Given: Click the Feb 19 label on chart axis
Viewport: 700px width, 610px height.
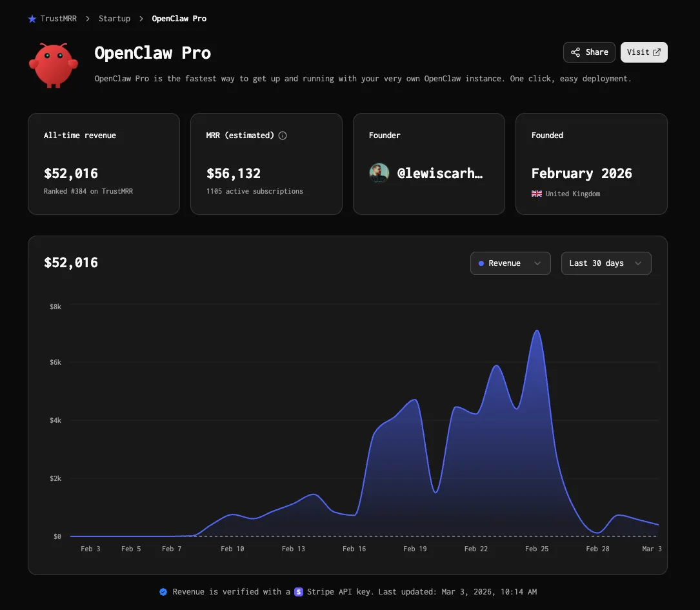Looking at the screenshot, I should (414, 549).
